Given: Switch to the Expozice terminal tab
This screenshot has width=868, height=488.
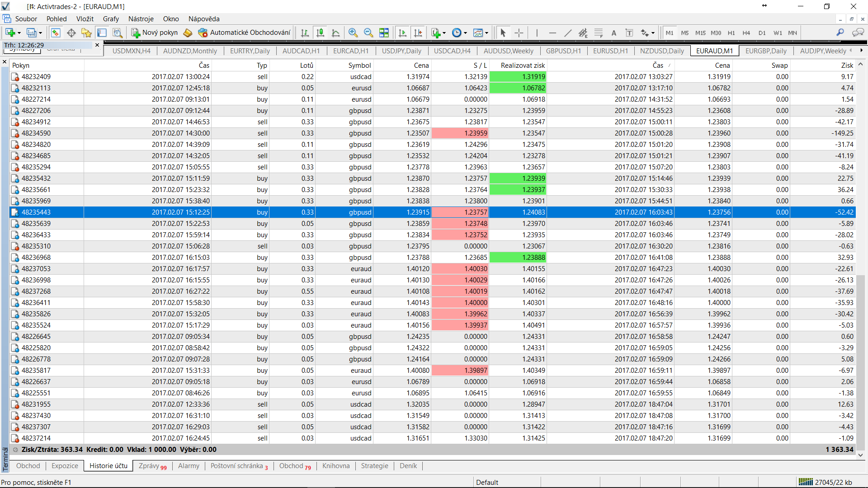Looking at the screenshot, I should (65, 466).
